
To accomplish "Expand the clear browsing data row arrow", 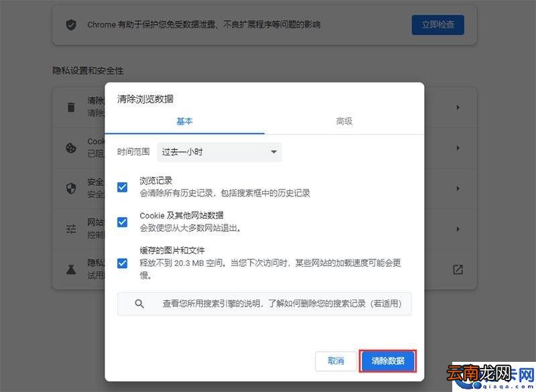I will pyautogui.click(x=458, y=107).
